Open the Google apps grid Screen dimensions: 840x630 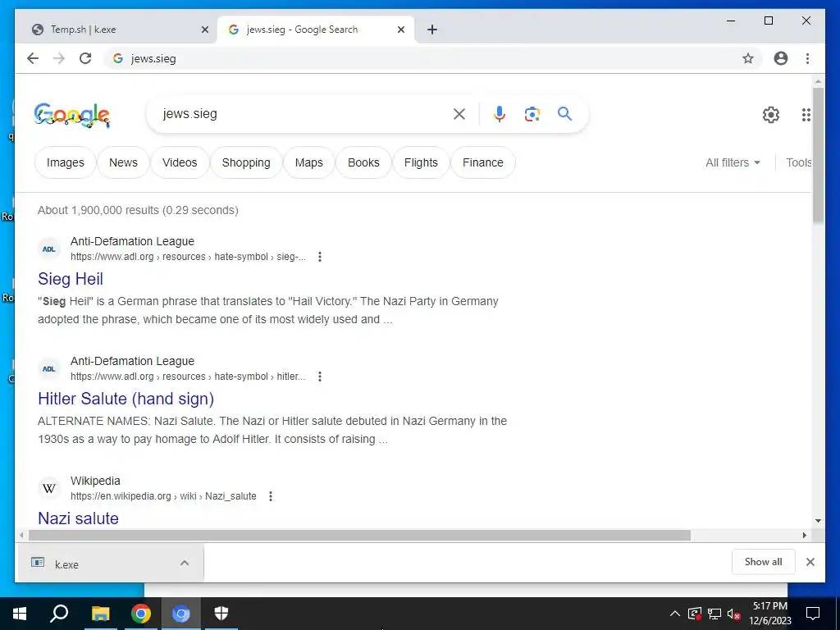pos(806,115)
